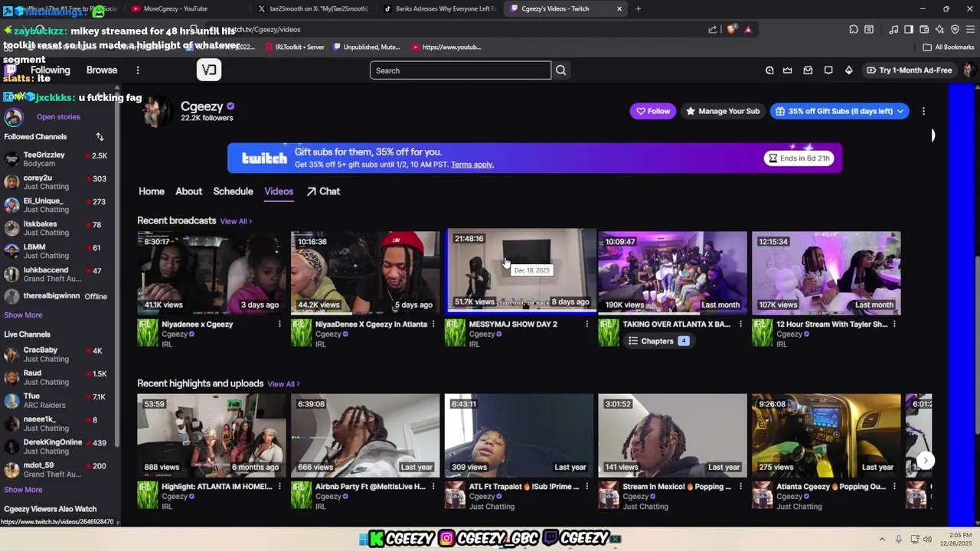Click the Brave Shields lion icon
Screen dimensions: 980x551
pyautogui.click(x=732, y=29)
